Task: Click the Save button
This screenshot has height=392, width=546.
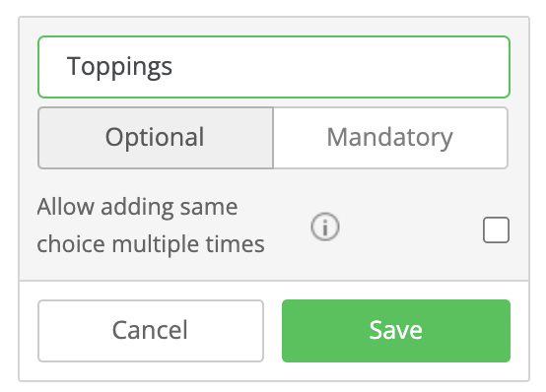Action: point(396,331)
